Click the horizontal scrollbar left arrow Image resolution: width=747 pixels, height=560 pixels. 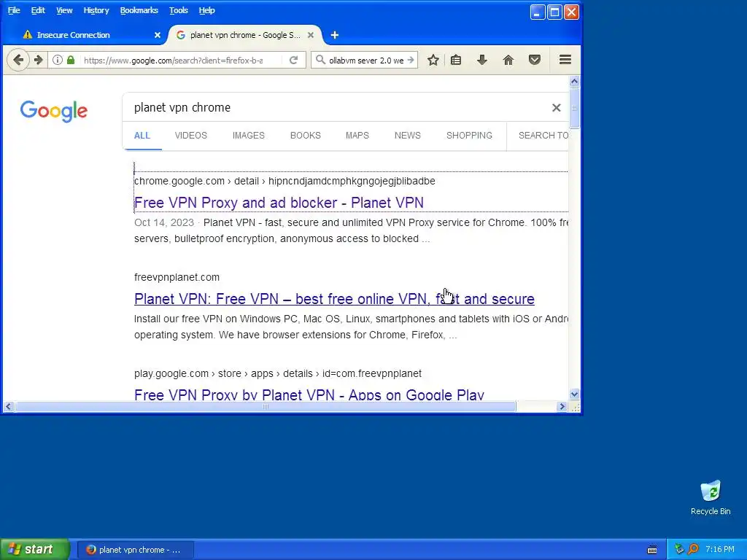pos(9,407)
